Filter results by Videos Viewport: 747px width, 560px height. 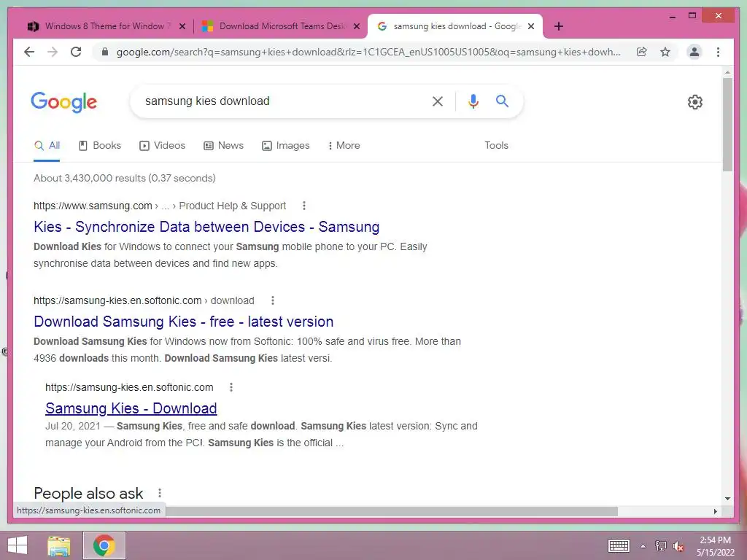click(x=162, y=146)
